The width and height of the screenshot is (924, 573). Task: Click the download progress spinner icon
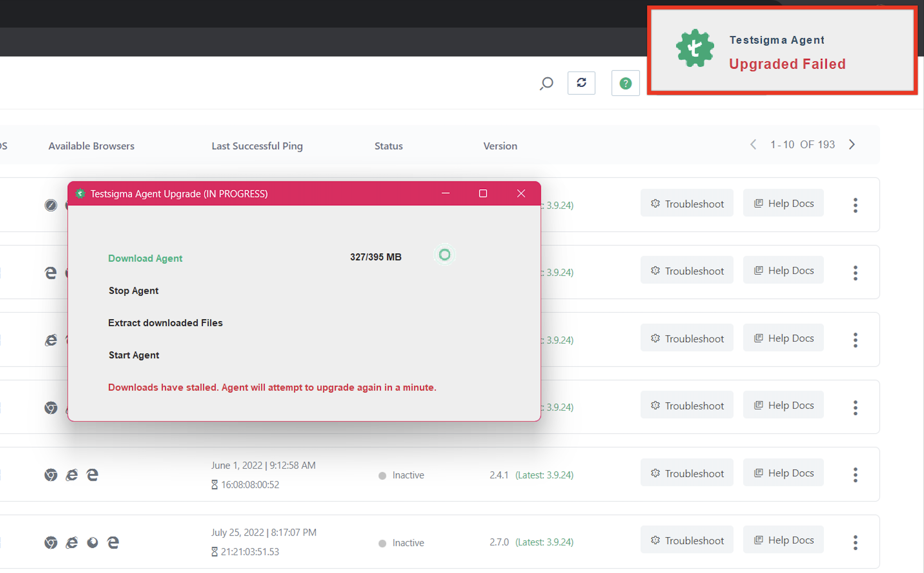pos(444,255)
